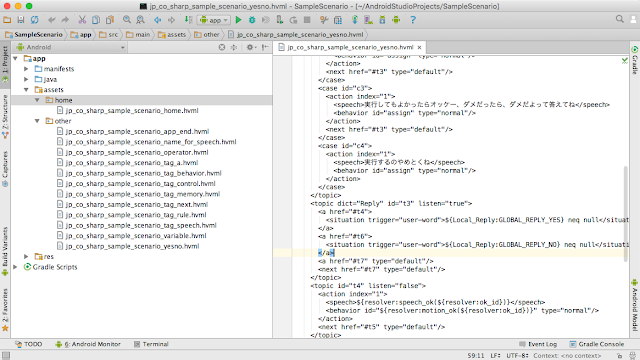The image size is (640, 360).
Task: Collapse the home folder
Action: 37,100
